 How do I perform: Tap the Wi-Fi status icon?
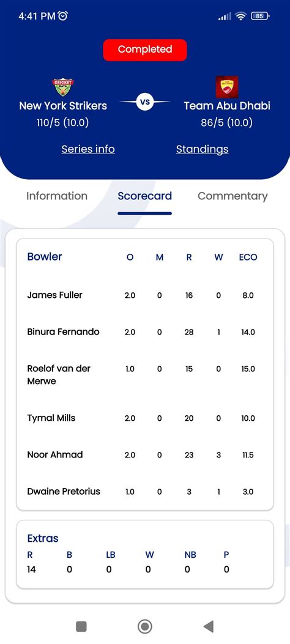(x=241, y=16)
